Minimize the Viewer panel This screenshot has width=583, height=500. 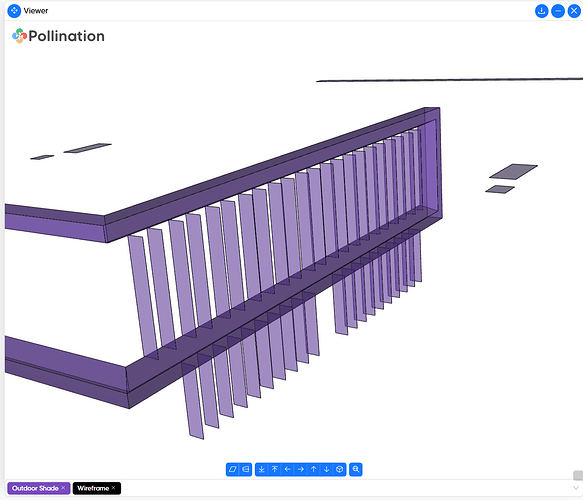click(x=558, y=11)
